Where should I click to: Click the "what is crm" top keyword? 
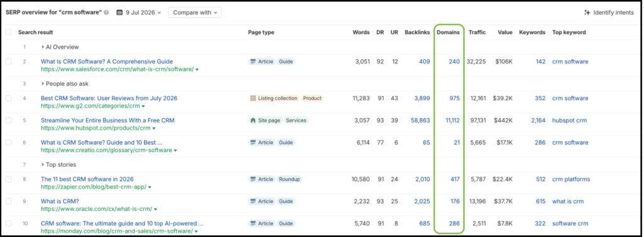pyautogui.click(x=568, y=201)
